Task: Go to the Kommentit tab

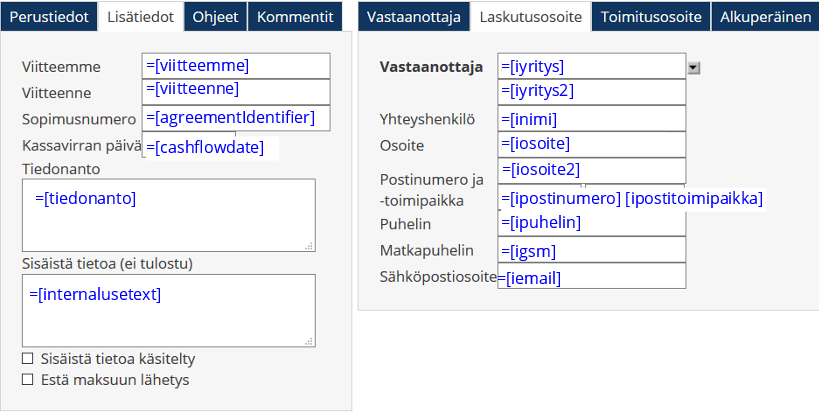Action: (x=296, y=17)
